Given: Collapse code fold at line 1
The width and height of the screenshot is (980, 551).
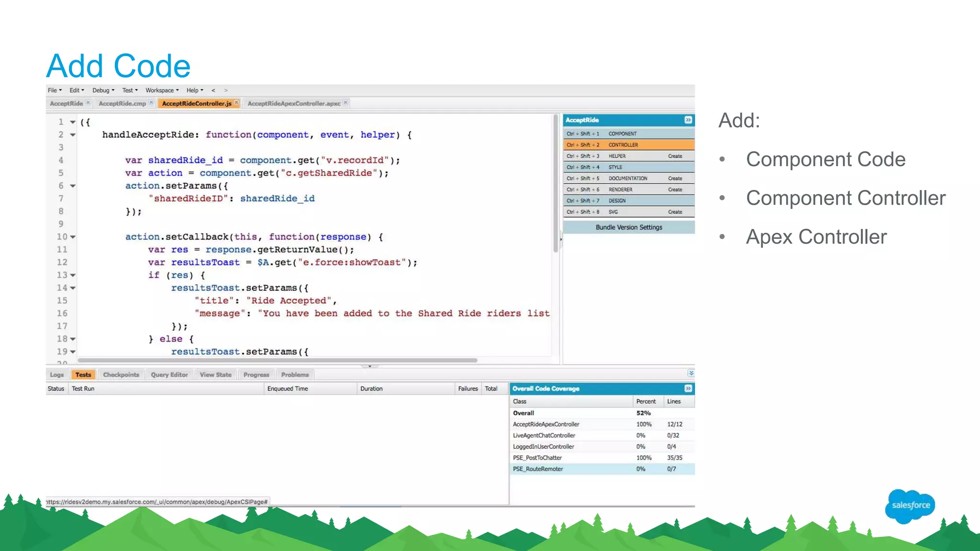Looking at the screenshot, I should (x=73, y=122).
